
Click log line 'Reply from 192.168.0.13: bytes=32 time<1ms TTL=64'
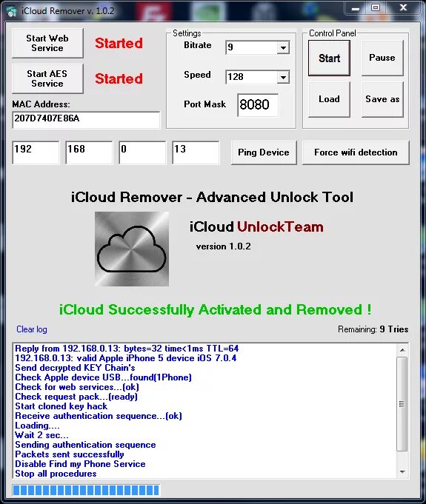(x=127, y=349)
